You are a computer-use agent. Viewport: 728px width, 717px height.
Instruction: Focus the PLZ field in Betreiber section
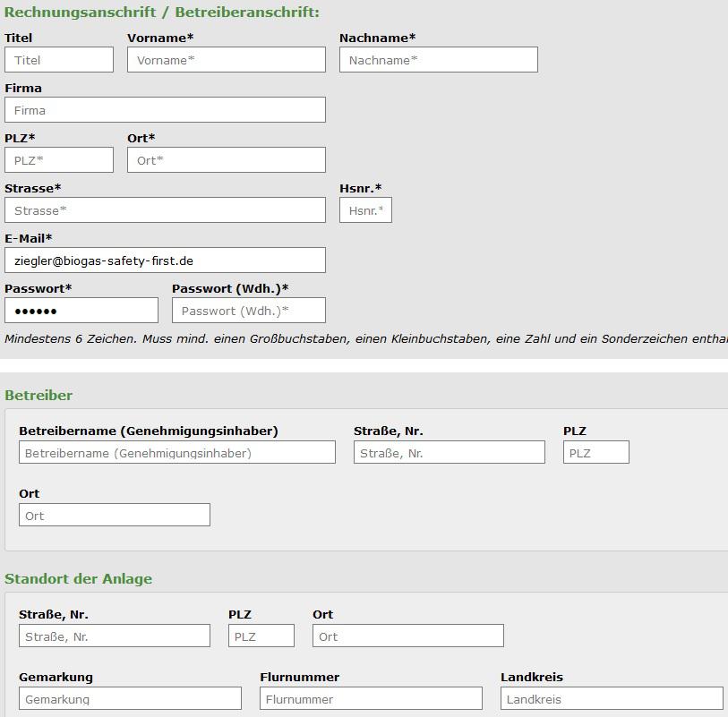click(595, 453)
